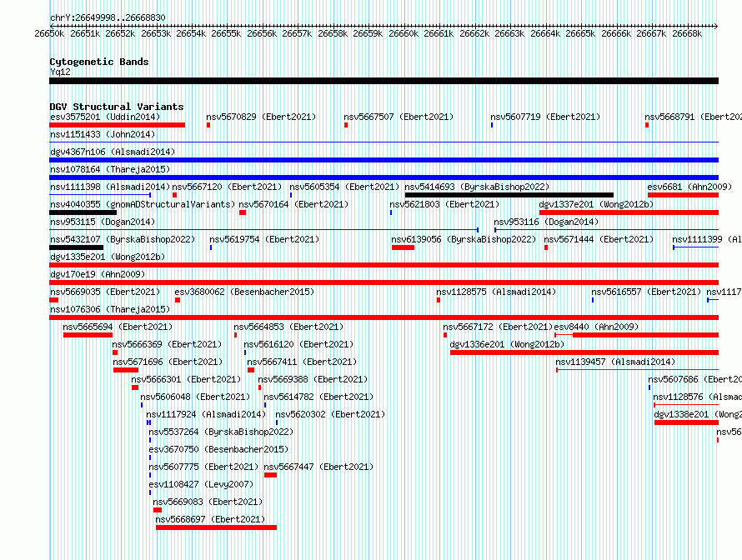Image resolution: width=742 pixels, height=560 pixels.
Task: Click nsv5620302 (Ebert2021) label
Action: coord(330,414)
